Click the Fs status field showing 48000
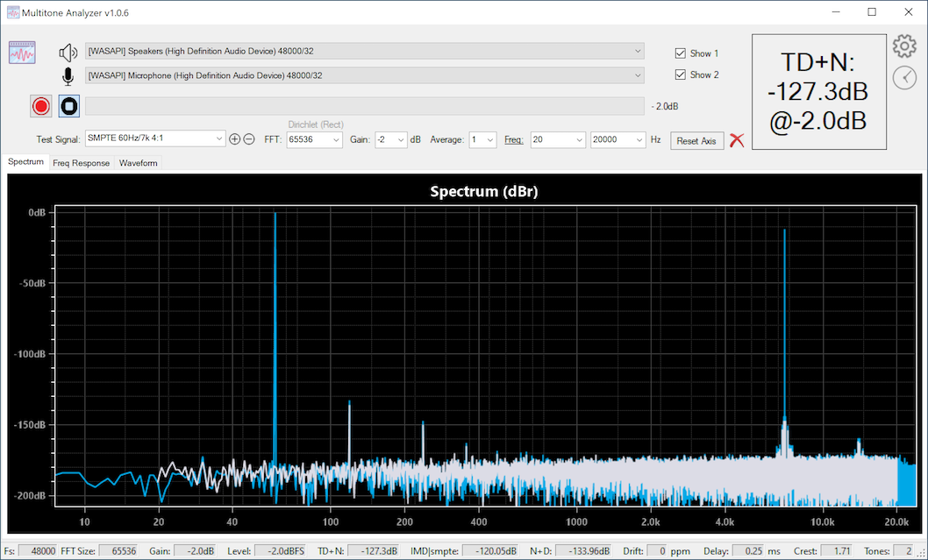 39,551
